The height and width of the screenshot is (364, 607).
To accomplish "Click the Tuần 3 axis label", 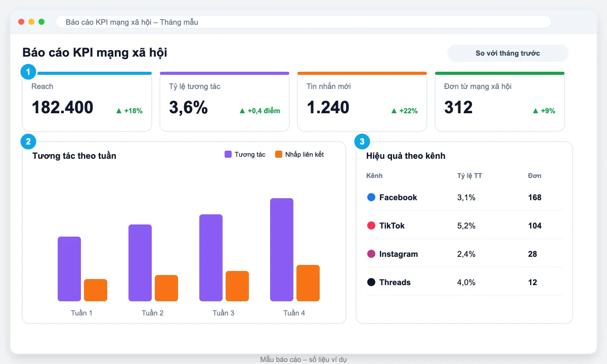I will click(x=224, y=313).
